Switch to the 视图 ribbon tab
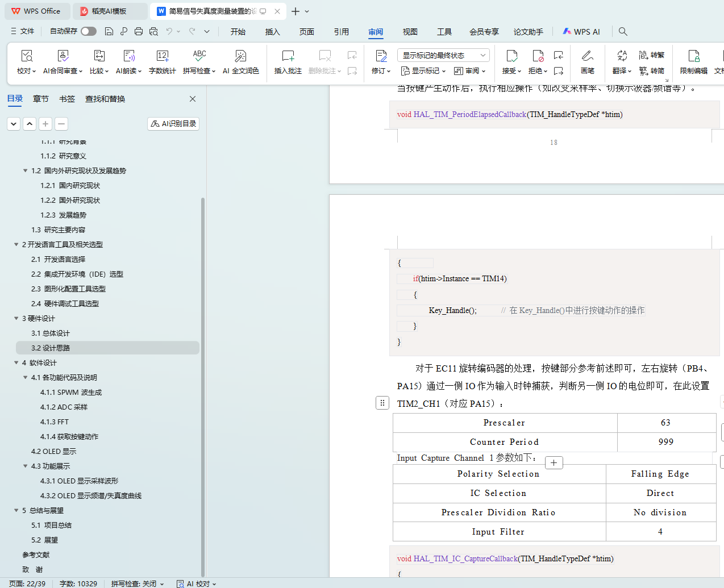Image resolution: width=724 pixels, height=588 pixels. coord(410,32)
